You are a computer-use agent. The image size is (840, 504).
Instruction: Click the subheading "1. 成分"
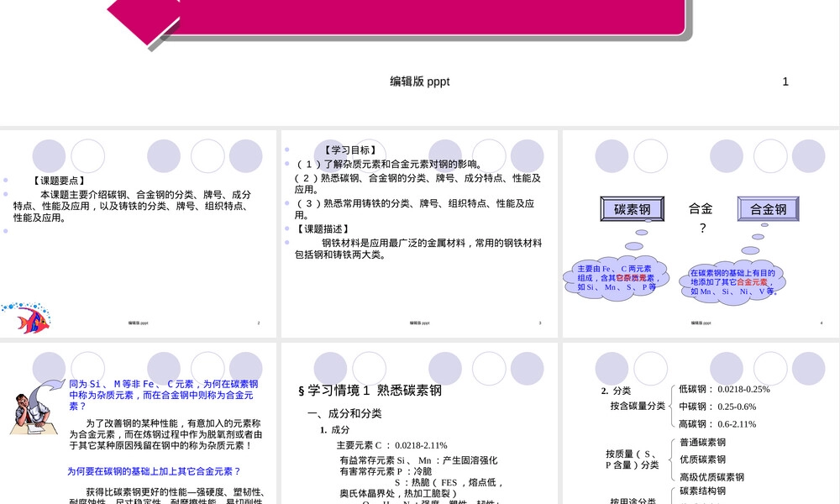(x=335, y=429)
